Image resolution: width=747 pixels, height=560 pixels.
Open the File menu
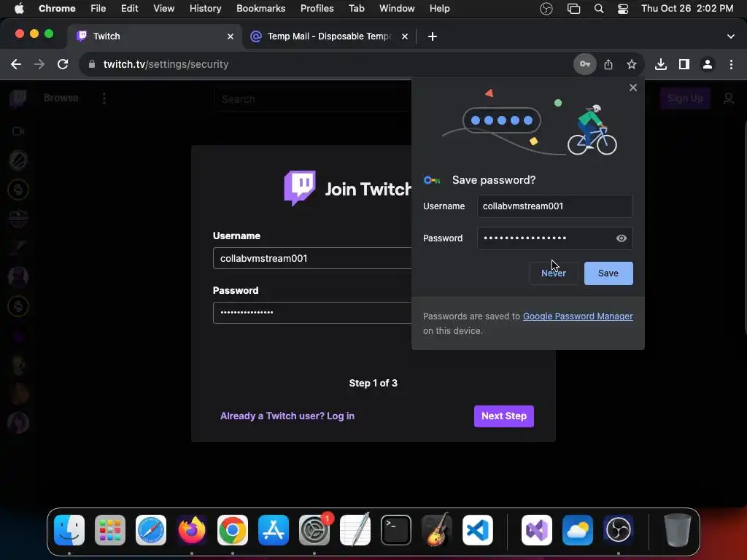coord(98,9)
